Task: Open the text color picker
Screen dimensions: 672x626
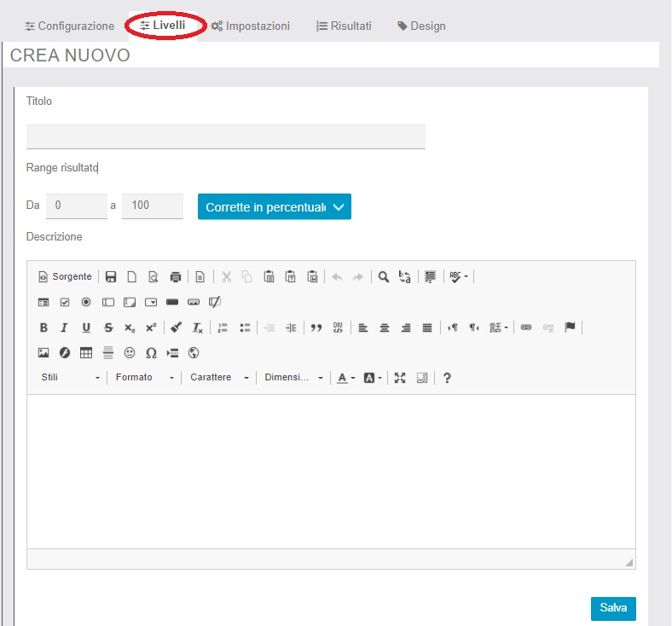Action: (x=345, y=378)
